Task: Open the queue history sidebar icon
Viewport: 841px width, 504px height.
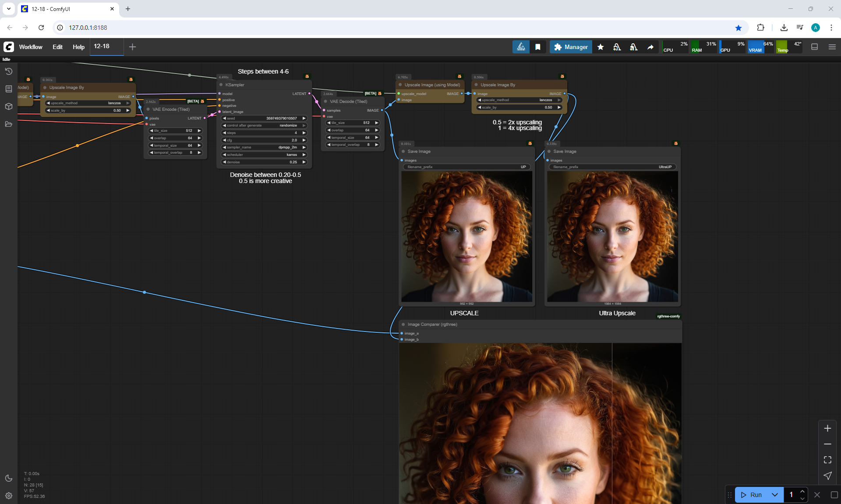Action: point(8,71)
